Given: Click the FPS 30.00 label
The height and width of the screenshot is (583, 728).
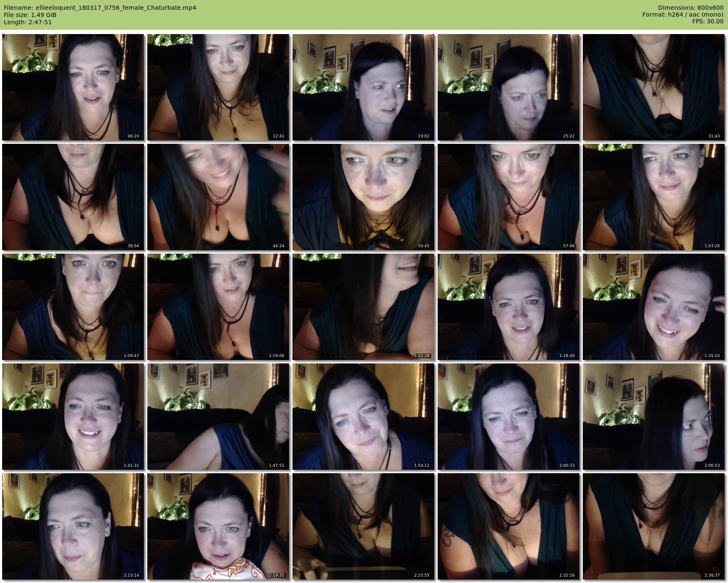Looking at the screenshot, I should 708,22.
